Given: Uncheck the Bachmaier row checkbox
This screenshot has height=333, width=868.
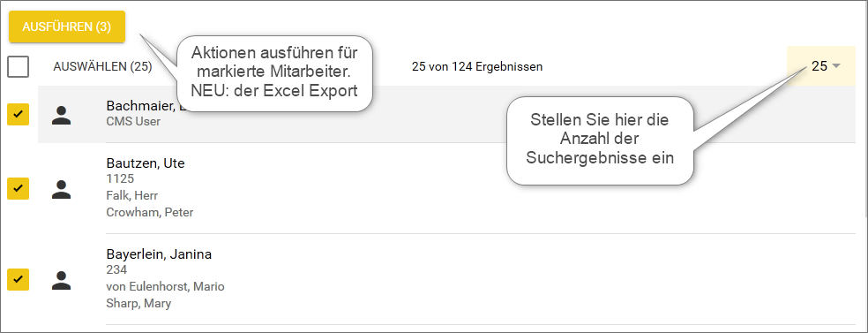Looking at the screenshot, I should 19,114.
